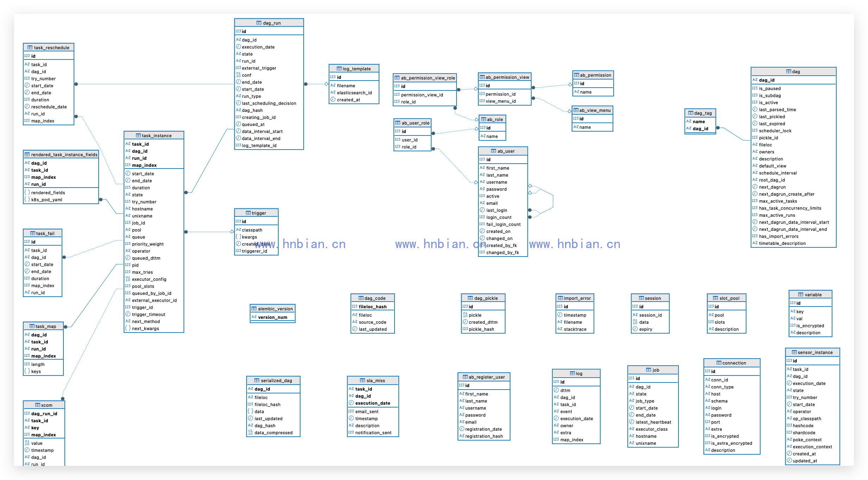
Task: Select version_num in alembic_version table
Action: [x=273, y=317]
